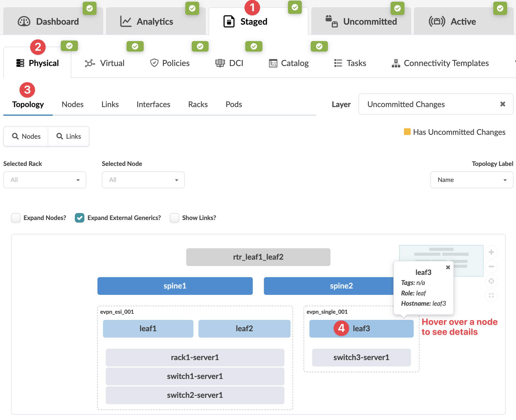Close the leaf3 tooltip popup

click(448, 267)
